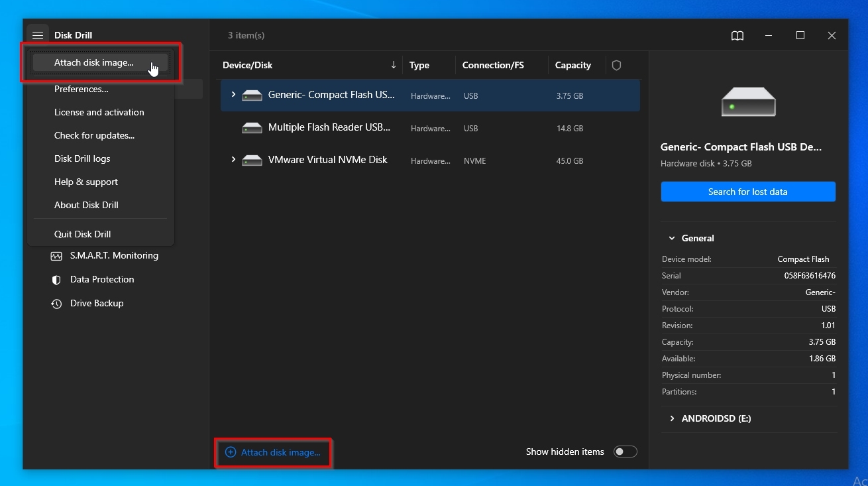The image size is (868, 486).
Task: Click Search for lost data button
Action: pyautogui.click(x=748, y=192)
